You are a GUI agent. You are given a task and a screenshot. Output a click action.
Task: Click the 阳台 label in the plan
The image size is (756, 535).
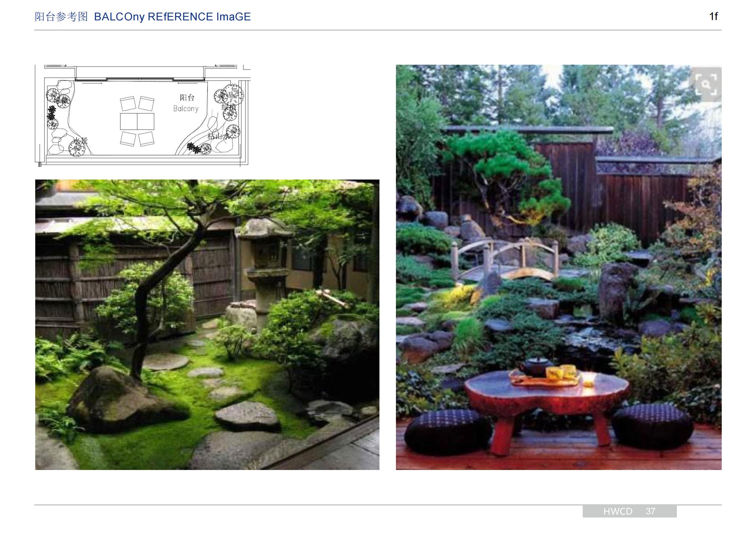(x=187, y=97)
